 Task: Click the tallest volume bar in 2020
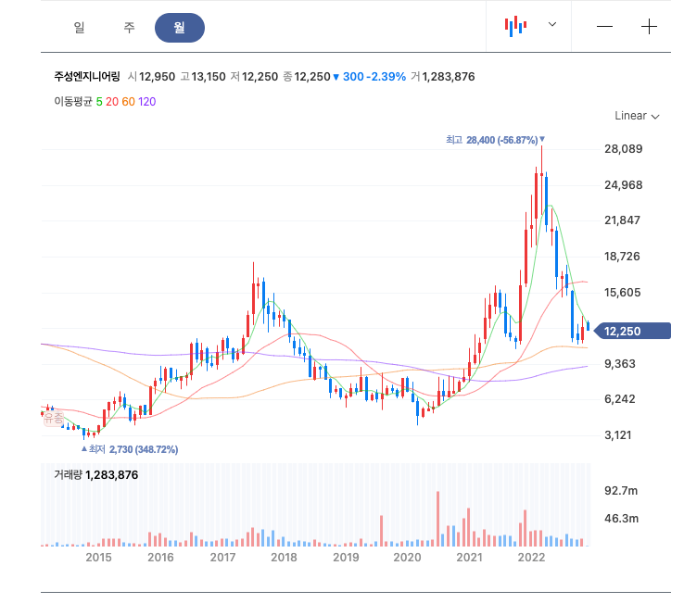pos(438,519)
